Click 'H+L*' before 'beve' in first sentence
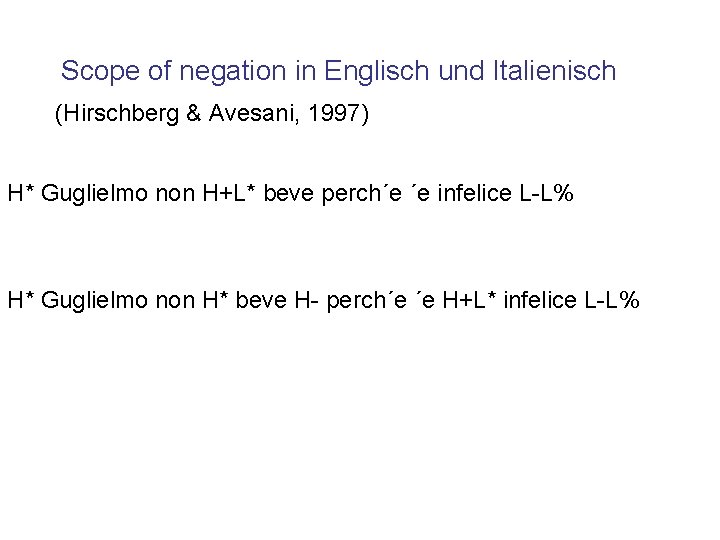 (229, 193)
